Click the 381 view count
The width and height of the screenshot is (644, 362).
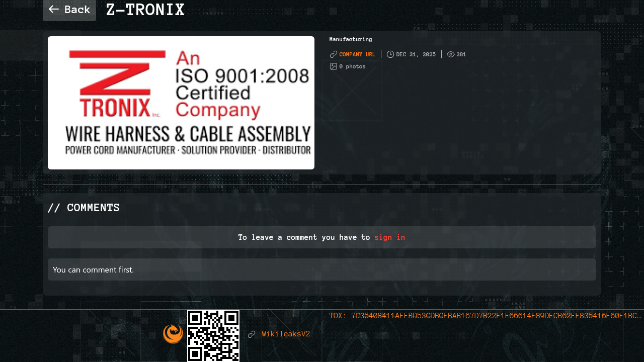pyautogui.click(x=461, y=54)
